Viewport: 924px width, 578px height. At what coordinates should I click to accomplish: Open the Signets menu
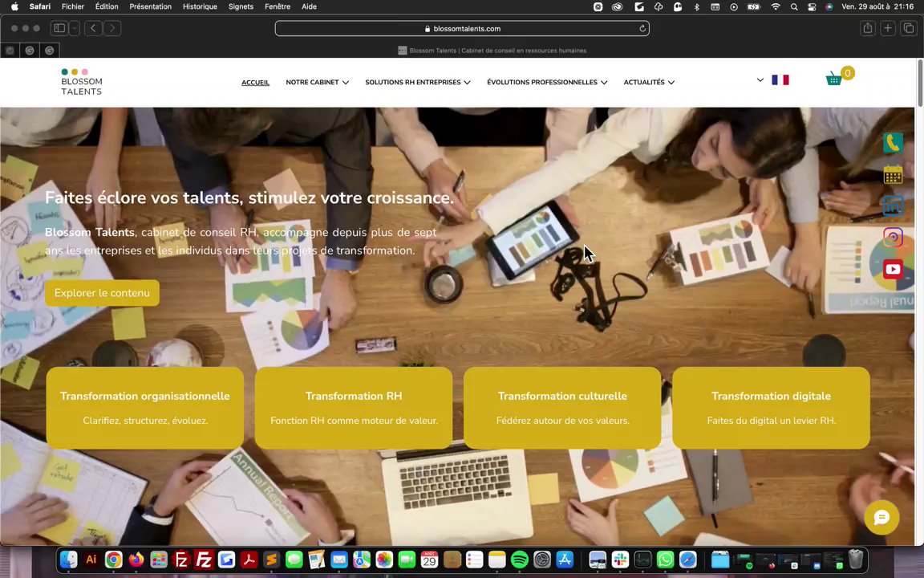click(241, 6)
